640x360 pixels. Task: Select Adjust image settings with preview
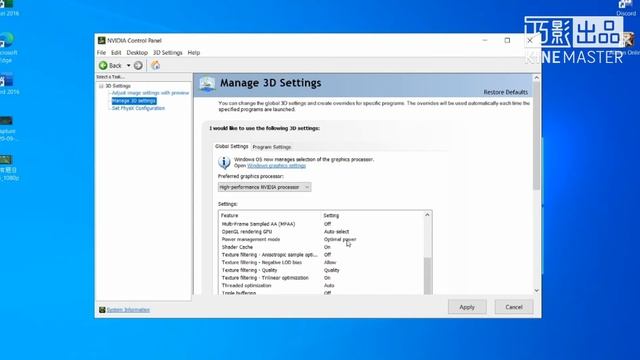151,93
